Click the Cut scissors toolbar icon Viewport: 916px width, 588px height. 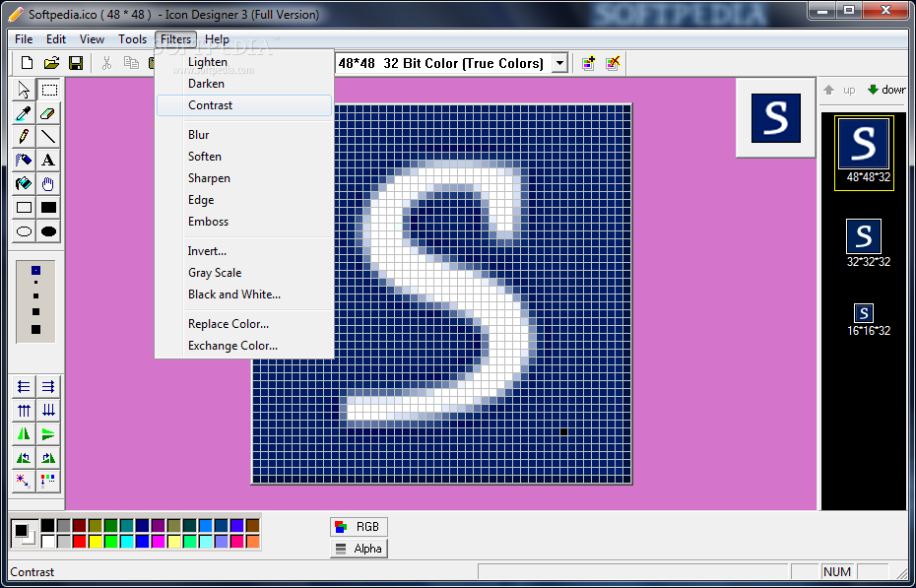click(106, 63)
